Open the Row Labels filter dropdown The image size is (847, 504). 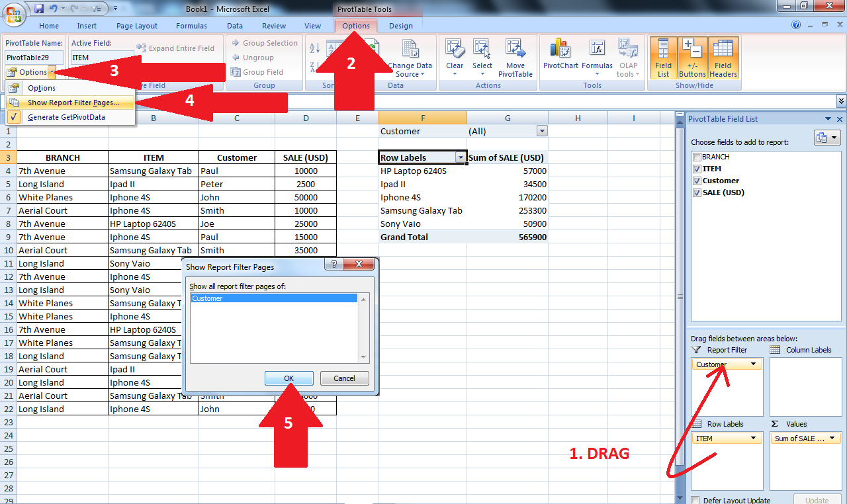coord(460,157)
